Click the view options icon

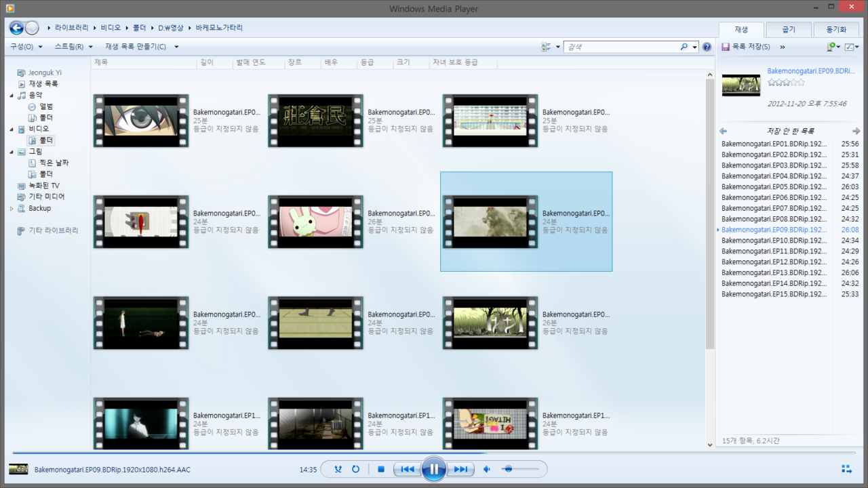coord(546,47)
